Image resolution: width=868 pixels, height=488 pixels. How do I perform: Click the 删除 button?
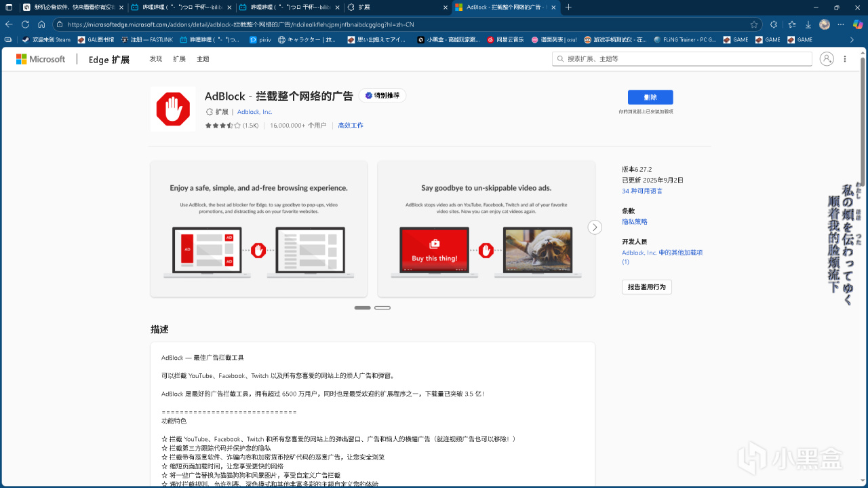point(650,97)
